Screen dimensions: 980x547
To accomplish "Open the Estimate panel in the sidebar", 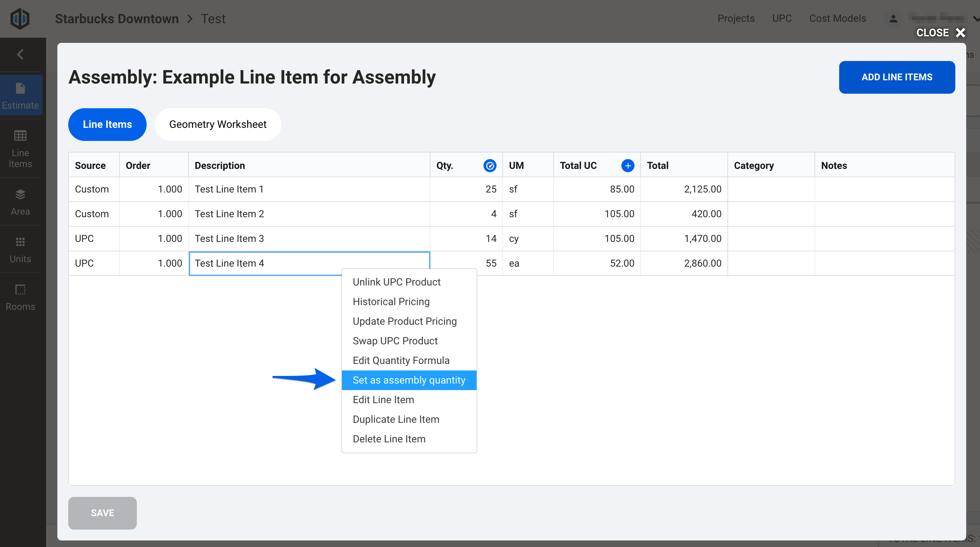I will coord(21,95).
